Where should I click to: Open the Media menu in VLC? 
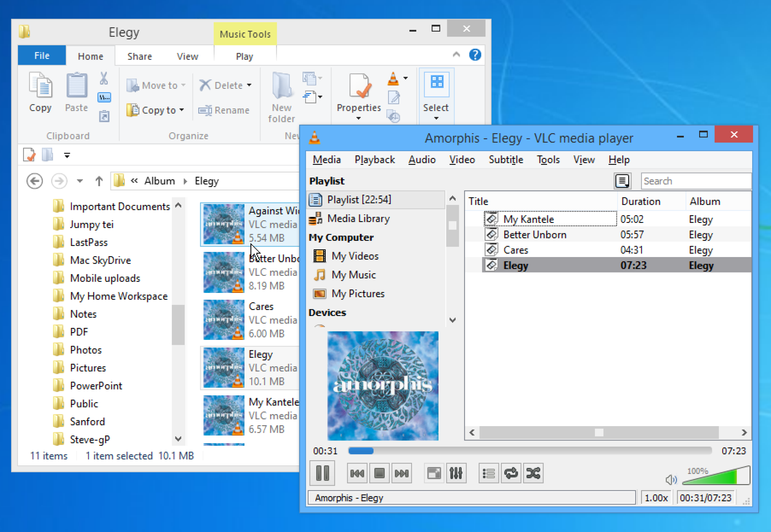pyautogui.click(x=327, y=160)
